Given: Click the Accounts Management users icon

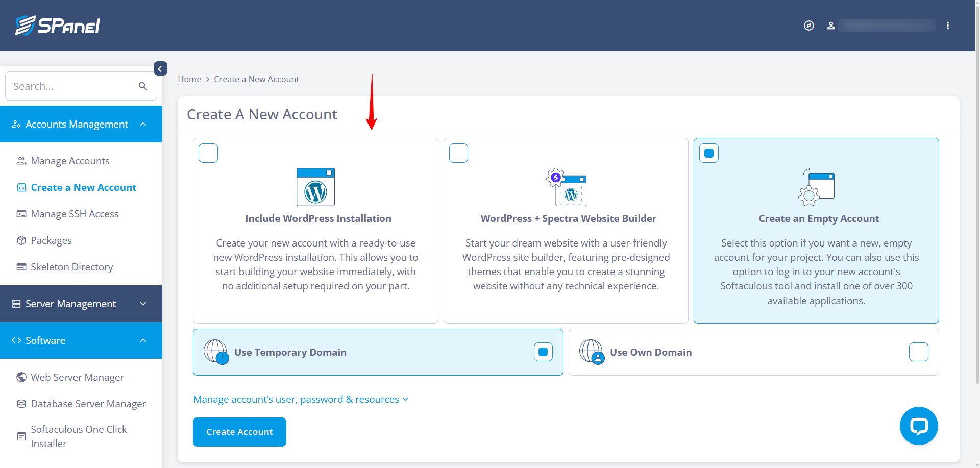Looking at the screenshot, I should point(16,124).
